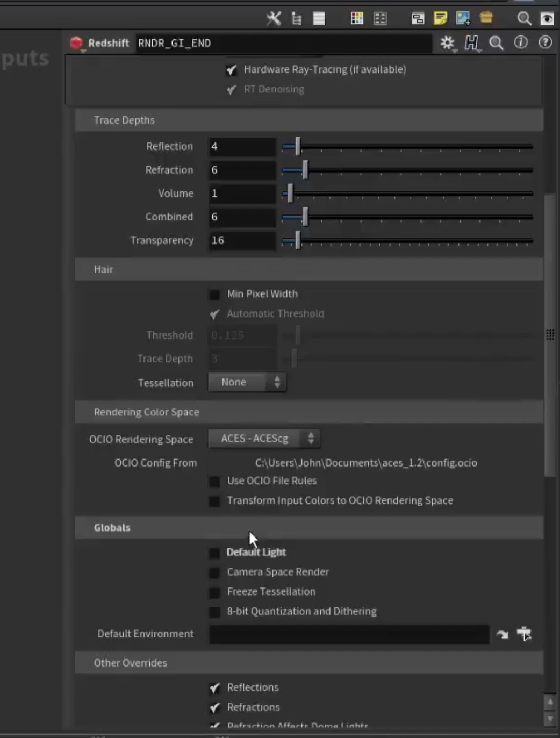Enable Camera Space Render checkbox
The height and width of the screenshot is (738, 560).
click(214, 572)
